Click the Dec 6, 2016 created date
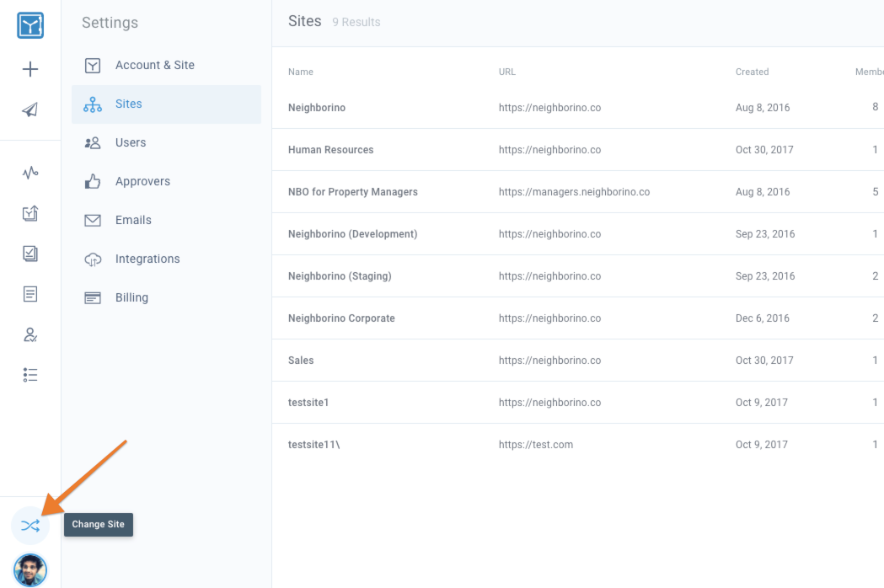Viewport: 884px width, 588px height. (762, 318)
